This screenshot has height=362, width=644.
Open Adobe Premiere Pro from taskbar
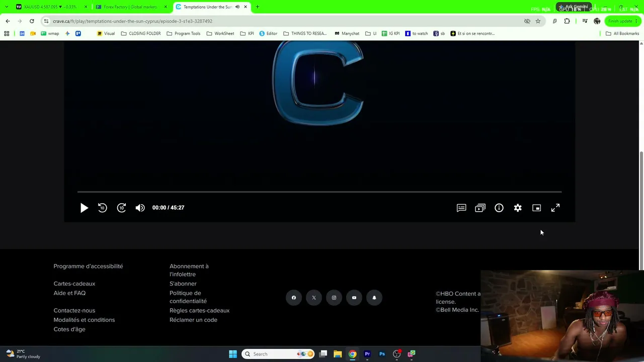coord(367,354)
